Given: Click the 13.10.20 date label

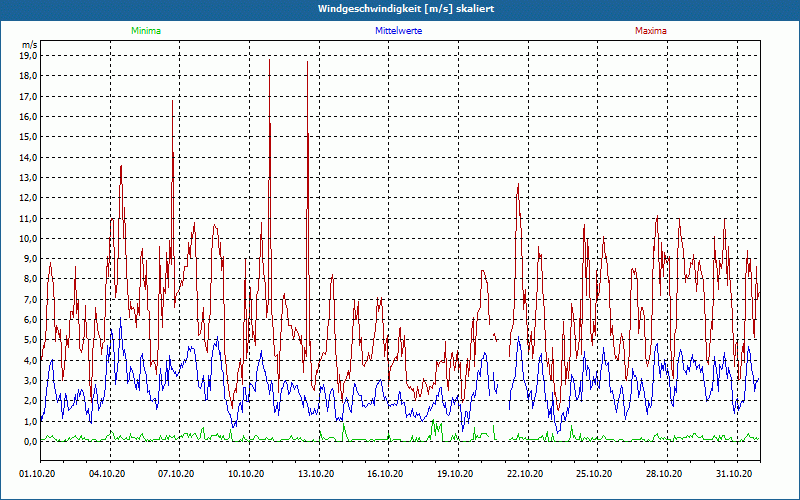Looking at the screenshot, I should point(316,474).
